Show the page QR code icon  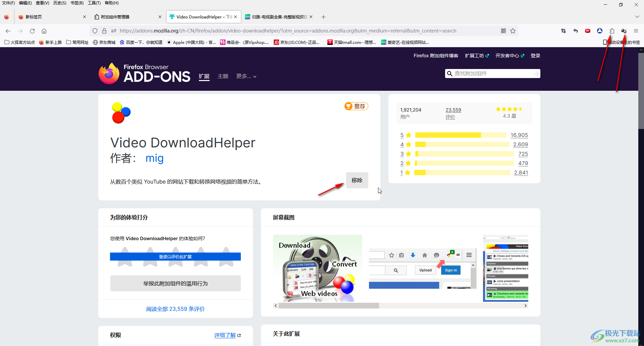pos(503,31)
